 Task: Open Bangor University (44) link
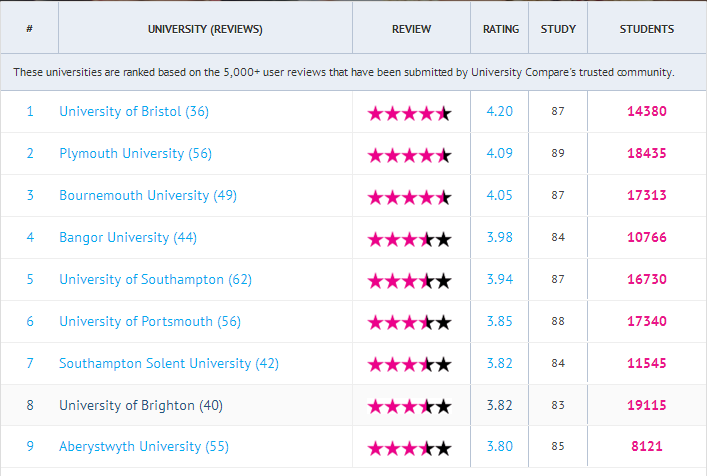[128, 238]
